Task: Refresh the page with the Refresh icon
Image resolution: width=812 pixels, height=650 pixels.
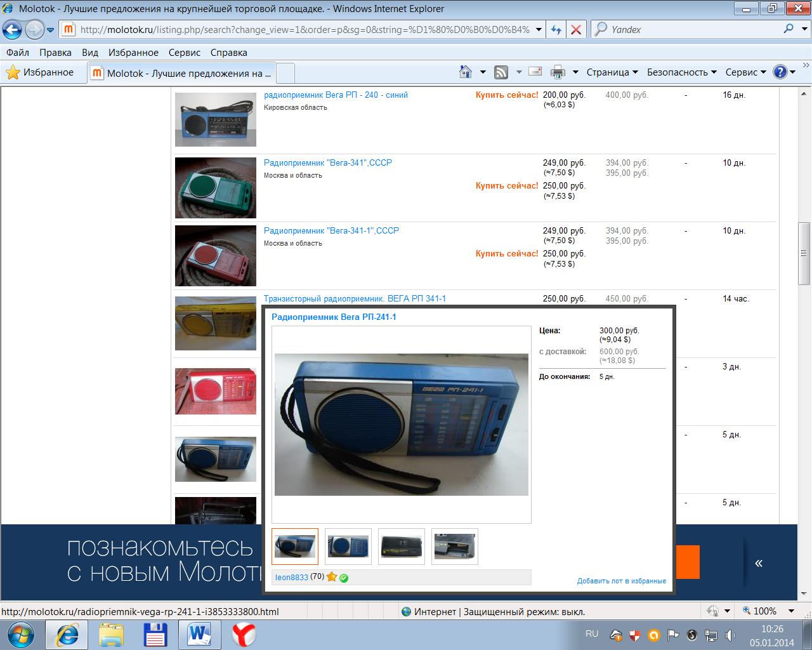Action: (556, 29)
